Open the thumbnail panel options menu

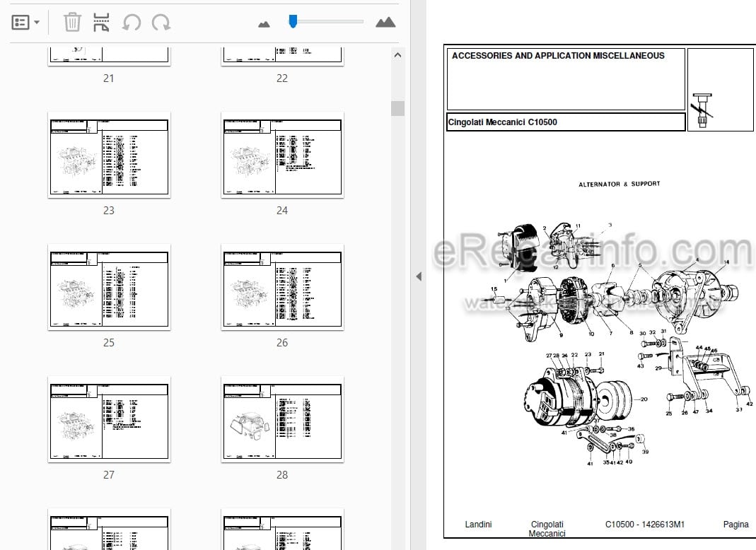25,22
